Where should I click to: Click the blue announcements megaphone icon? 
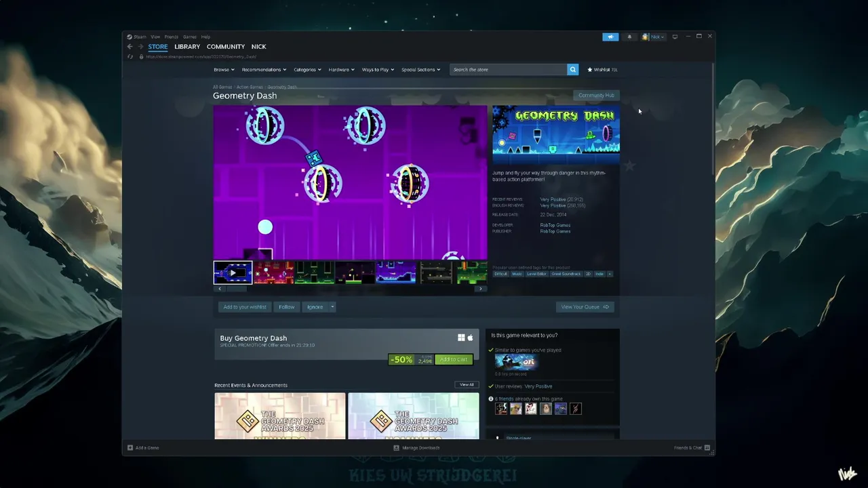[x=610, y=37]
